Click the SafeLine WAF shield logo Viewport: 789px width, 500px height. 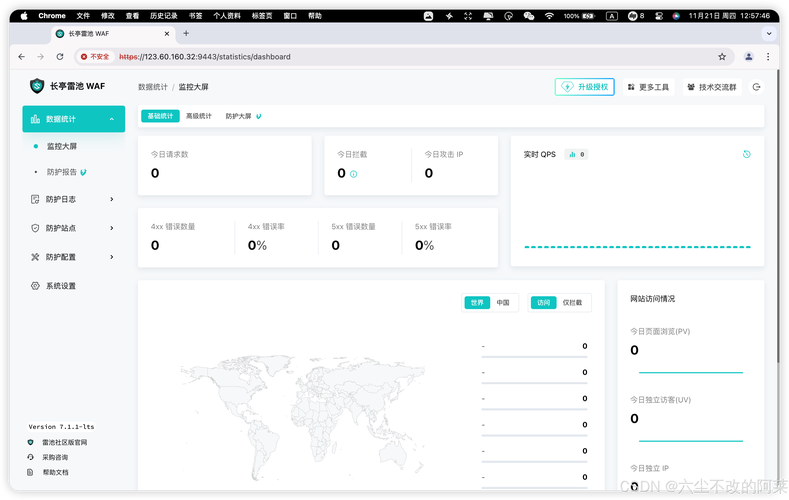[37, 86]
